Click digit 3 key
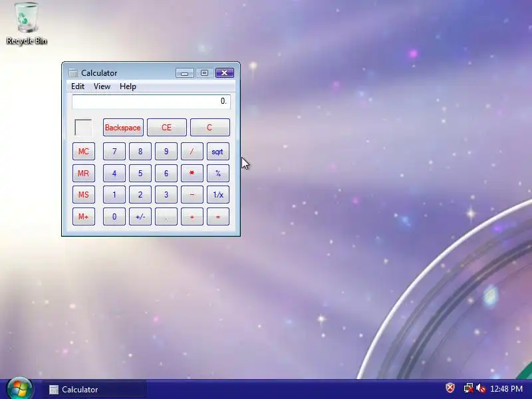The image size is (532, 399). coord(166,195)
